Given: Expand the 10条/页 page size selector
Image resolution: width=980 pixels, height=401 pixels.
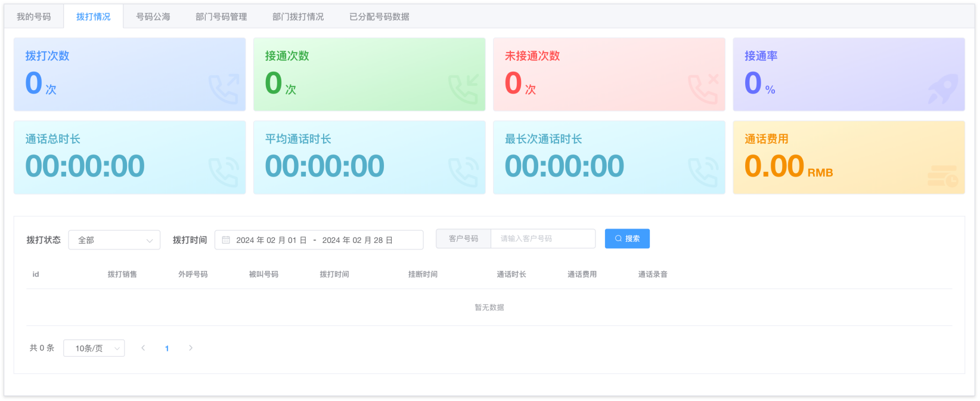Looking at the screenshot, I should click(94, 348).
